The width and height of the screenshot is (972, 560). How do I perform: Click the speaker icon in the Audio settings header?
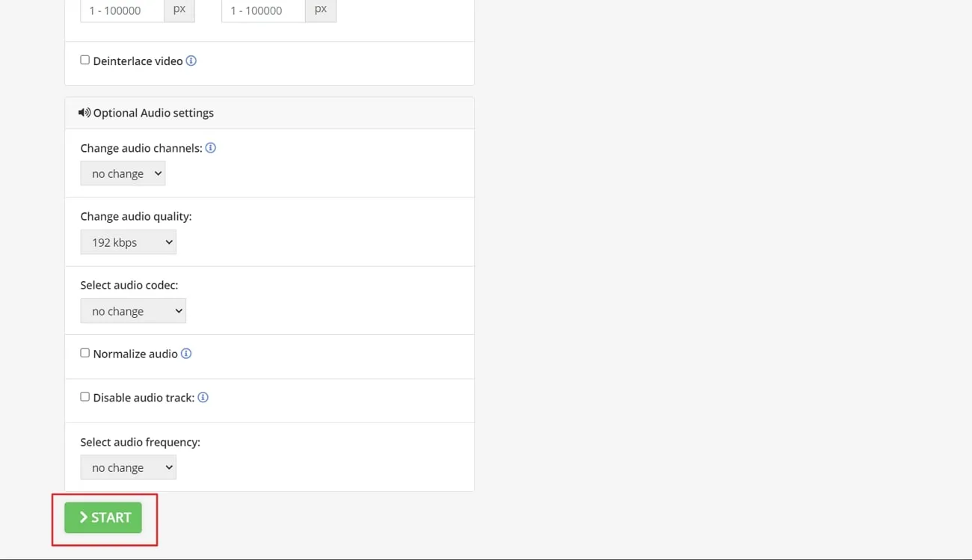click(84, 113)
